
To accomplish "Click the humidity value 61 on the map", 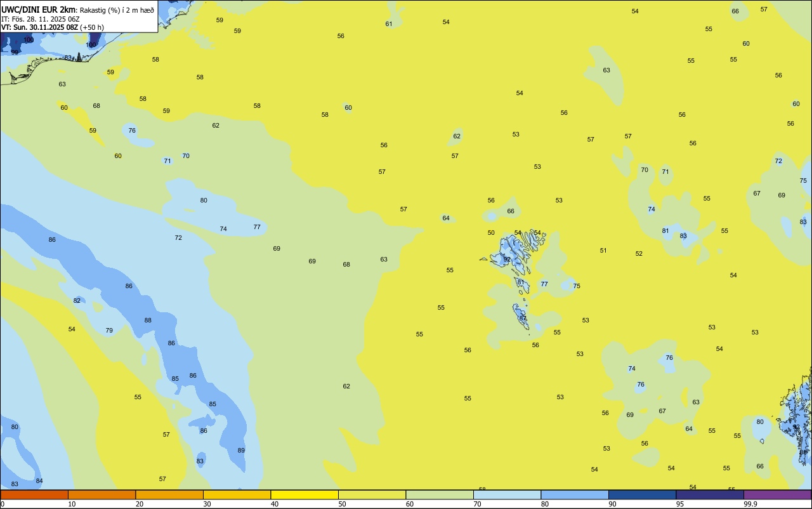I will [389, 24].
